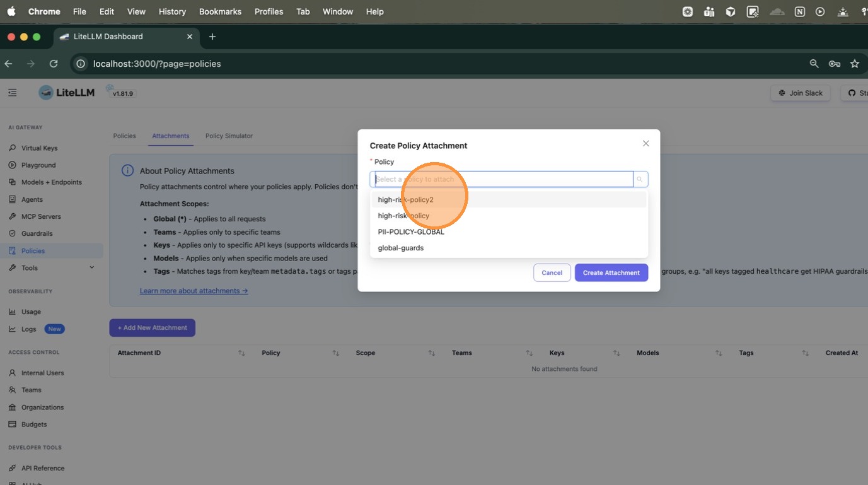868x485 pixels.
Task: Open the Profiles menu
Action: tap(269, 11)
